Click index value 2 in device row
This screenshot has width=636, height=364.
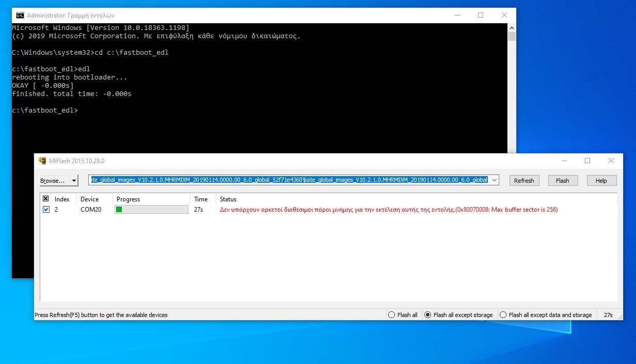coord(56,210)
